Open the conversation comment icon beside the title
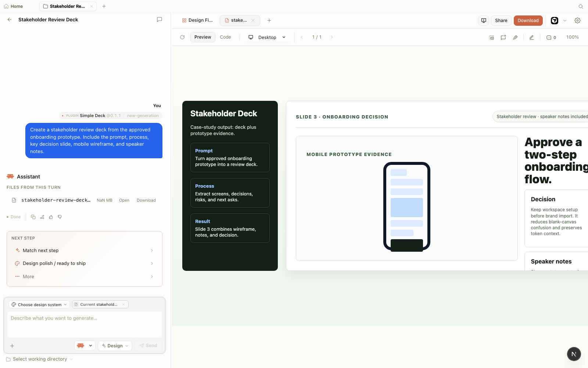Viewport: 588px width, 368px height. tap(159, 20)
